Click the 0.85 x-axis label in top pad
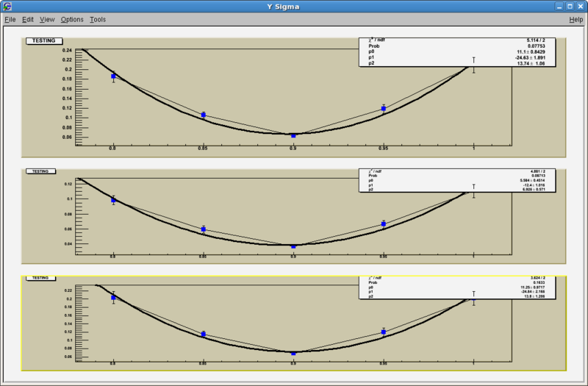 click(x=203, y=149)
